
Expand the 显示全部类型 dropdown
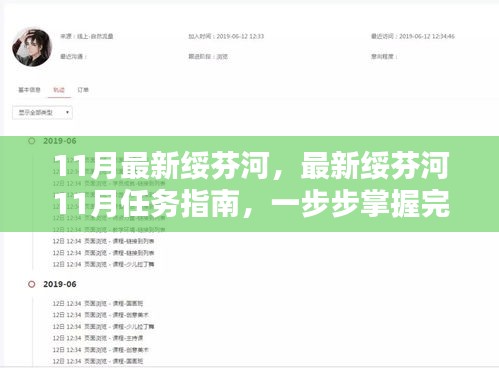(42, 113)
